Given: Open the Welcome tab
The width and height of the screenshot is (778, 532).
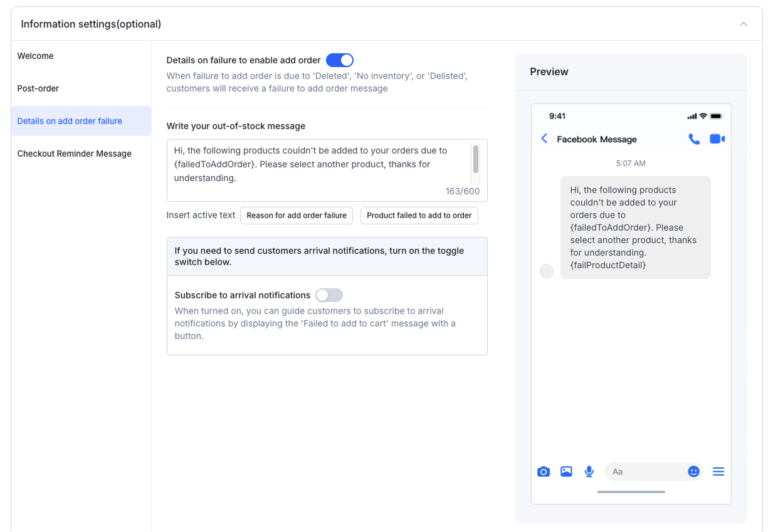Looking at the screenshot, I should (36, 56).
